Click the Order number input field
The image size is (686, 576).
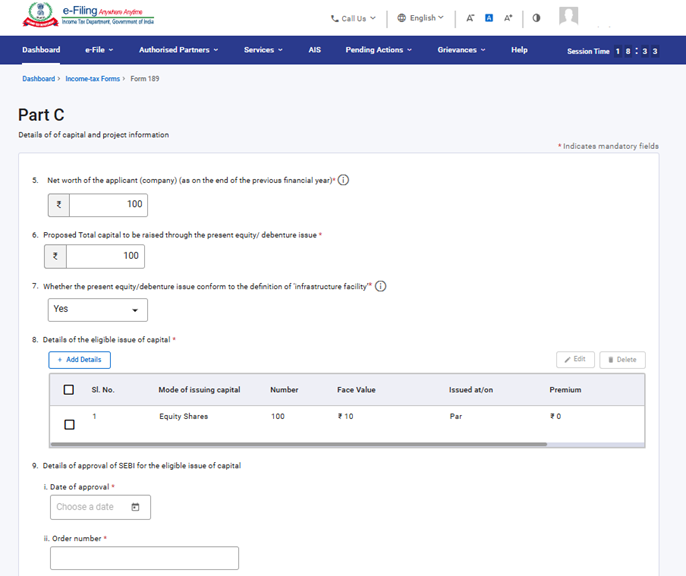click(x=144, y=558)
